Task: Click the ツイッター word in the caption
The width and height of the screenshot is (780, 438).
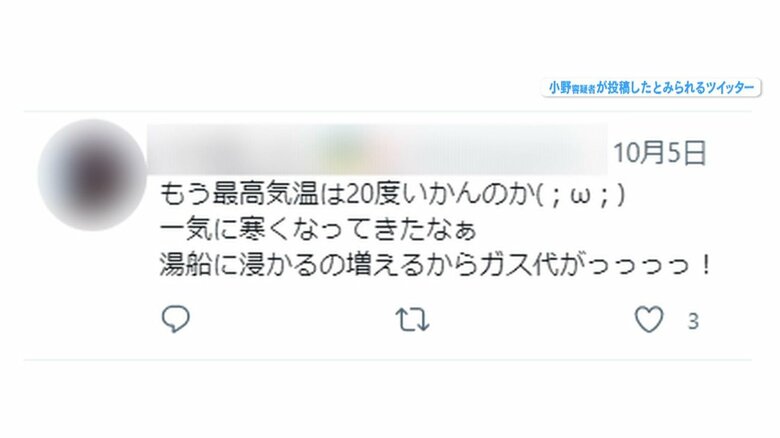Action: click(x=730, y=88)
